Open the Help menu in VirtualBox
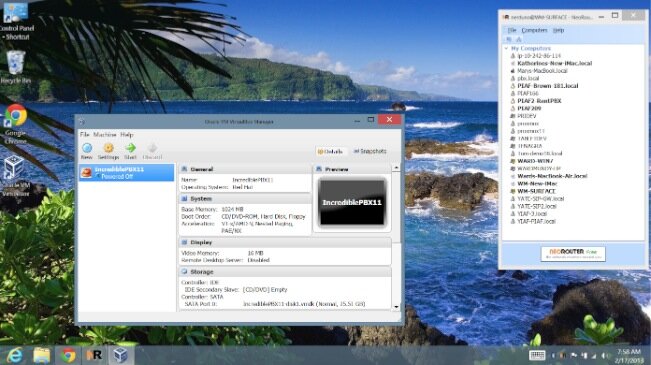 pyautogui.click(x=127, y=135)
